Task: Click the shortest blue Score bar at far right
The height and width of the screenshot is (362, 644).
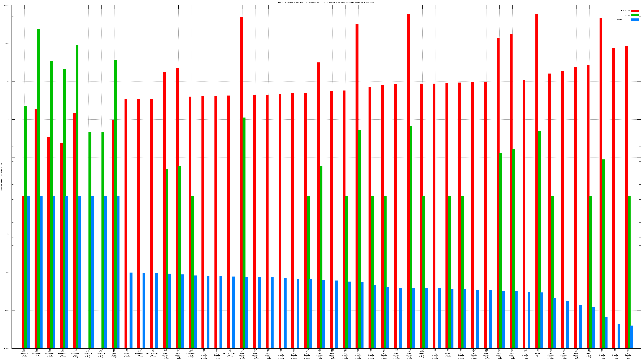Action: pos(632,337)
